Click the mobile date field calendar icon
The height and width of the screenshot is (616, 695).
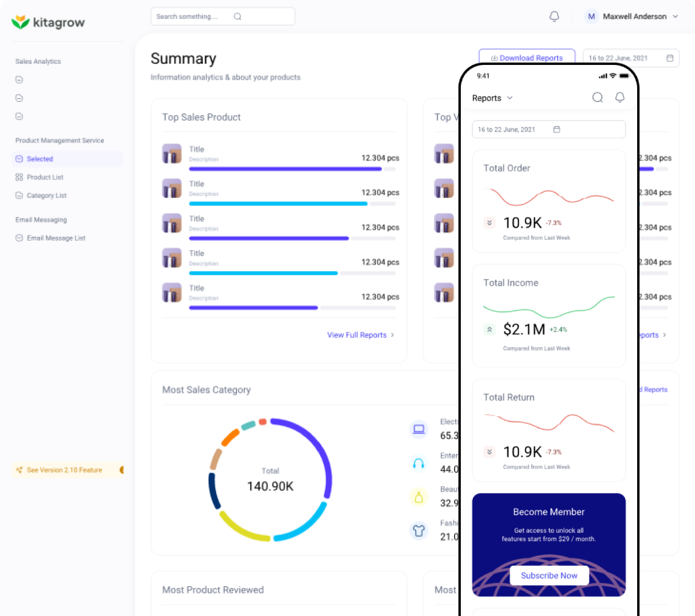557,129
